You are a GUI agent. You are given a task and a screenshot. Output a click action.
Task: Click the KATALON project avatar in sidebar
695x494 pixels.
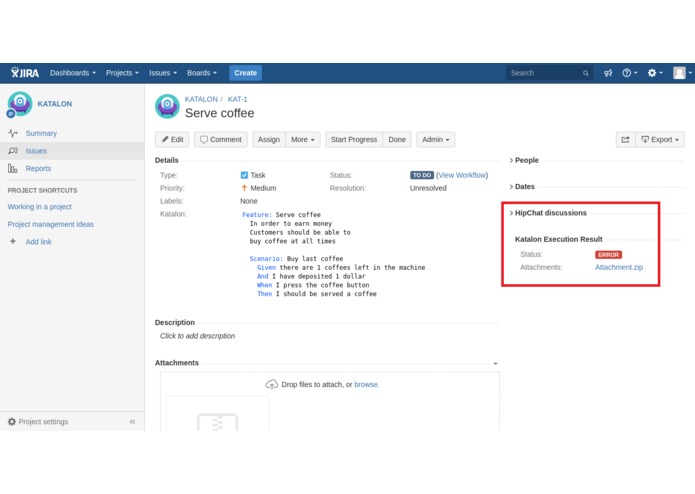20,104
